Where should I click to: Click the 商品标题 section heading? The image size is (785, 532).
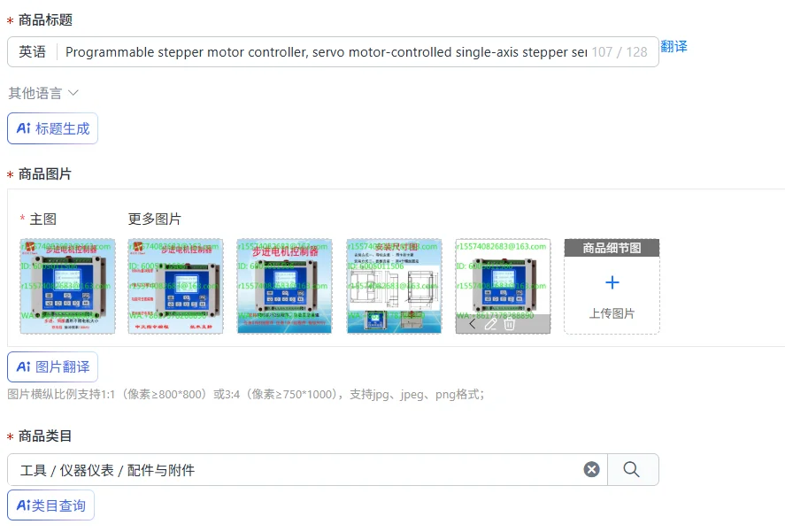pos(45,20)
